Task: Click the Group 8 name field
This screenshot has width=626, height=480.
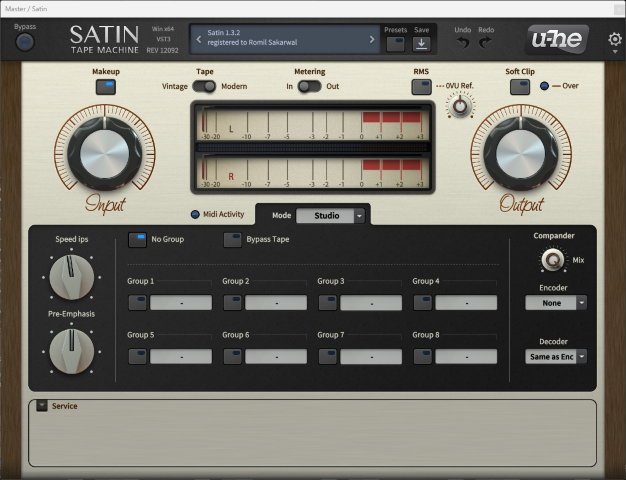Action: point(466,357)
